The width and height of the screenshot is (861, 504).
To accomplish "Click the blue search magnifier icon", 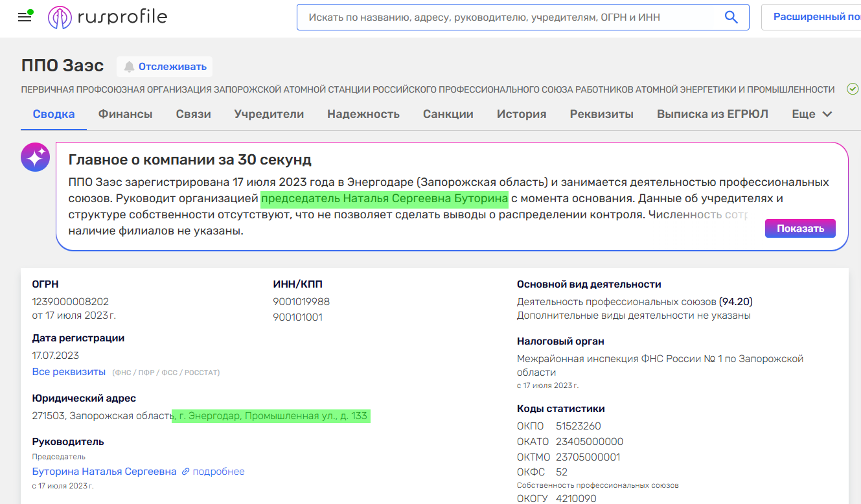I will (x=731, y=17).
